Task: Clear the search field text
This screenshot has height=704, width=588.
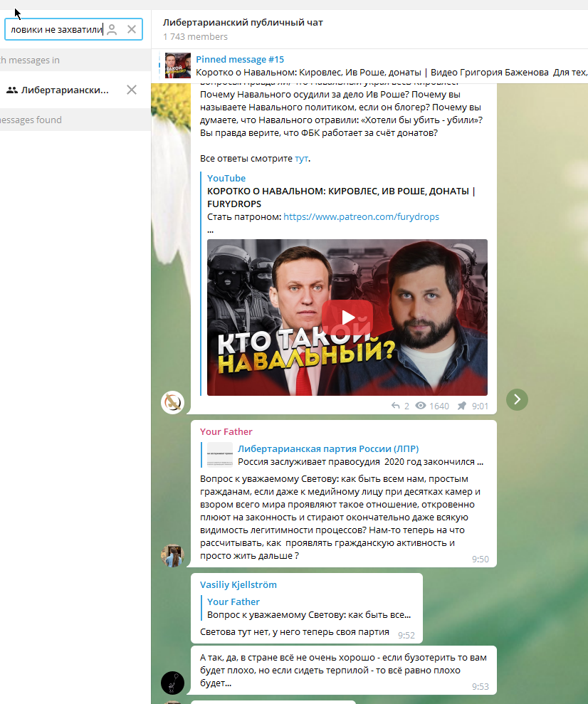Action: point(132,30)
